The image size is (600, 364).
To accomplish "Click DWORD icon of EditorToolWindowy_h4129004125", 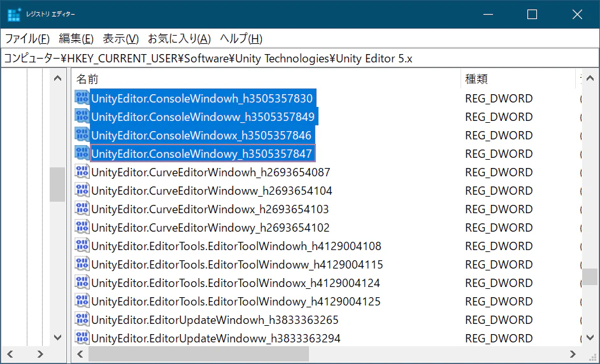I will 82,301.
